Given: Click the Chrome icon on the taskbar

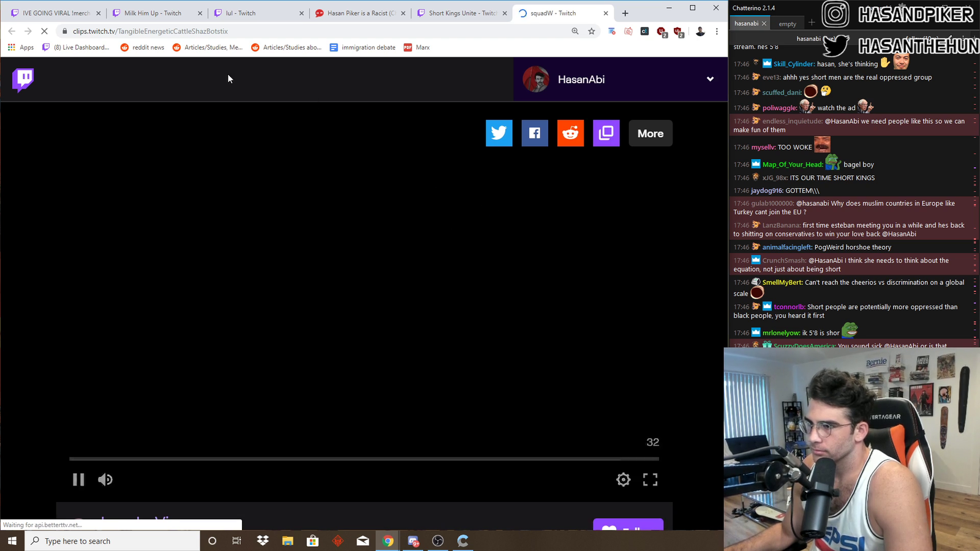Looking at the screenshot, I should (x=388, y=541).
